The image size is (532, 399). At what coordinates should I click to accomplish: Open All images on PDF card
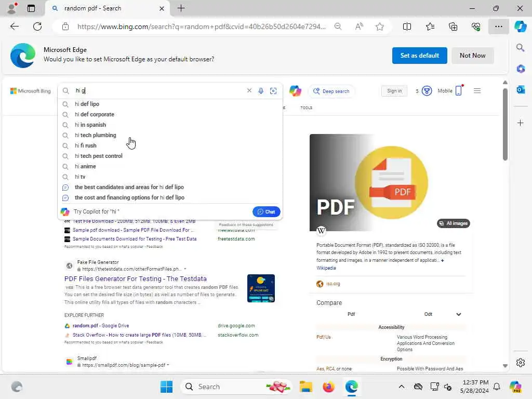tap(453, 223)
